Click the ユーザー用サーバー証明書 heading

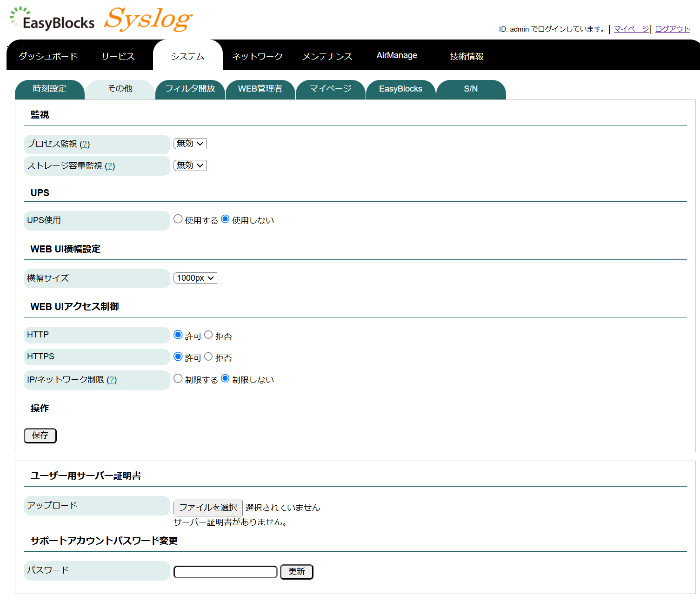[x=86, y=476]
